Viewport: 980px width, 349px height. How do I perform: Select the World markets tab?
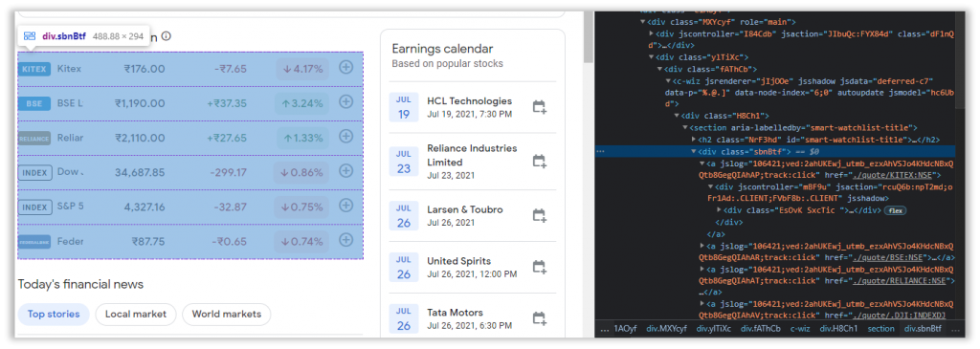(x=226, y=314)
